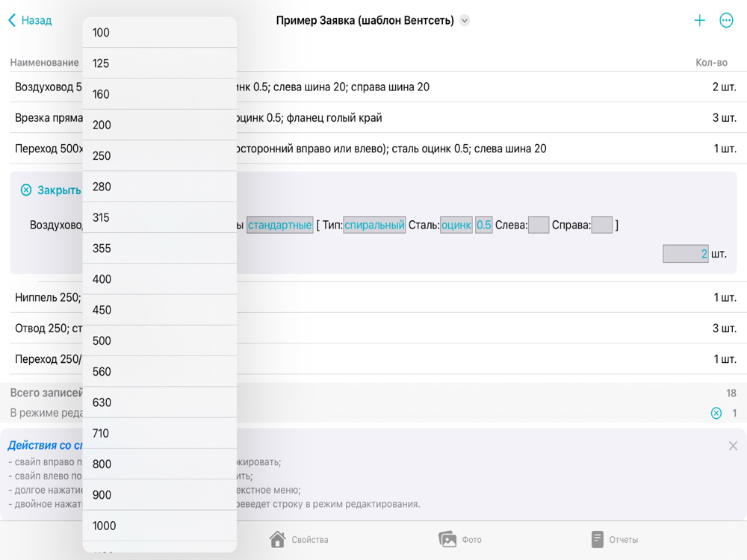
Task: Open Свойства home icon
Action: click(x=277, y=540)
